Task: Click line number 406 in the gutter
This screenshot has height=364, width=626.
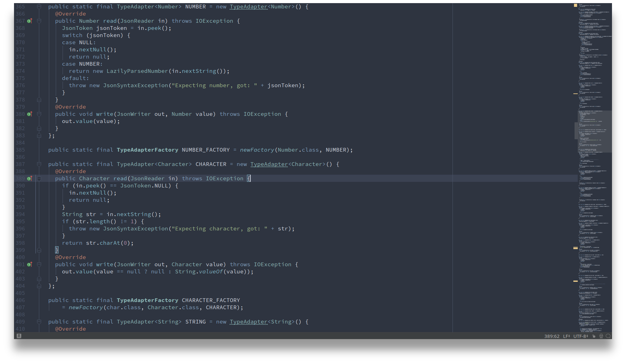Action: [20, 300]
